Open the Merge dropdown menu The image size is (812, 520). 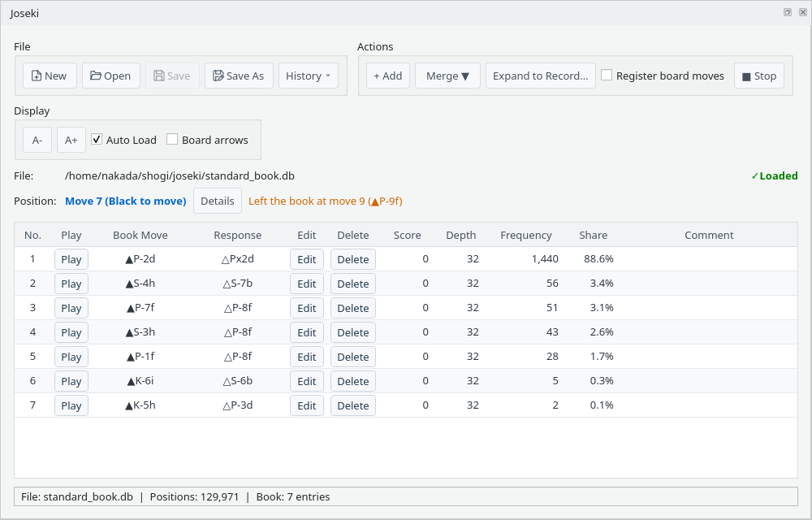click(447, 76)
